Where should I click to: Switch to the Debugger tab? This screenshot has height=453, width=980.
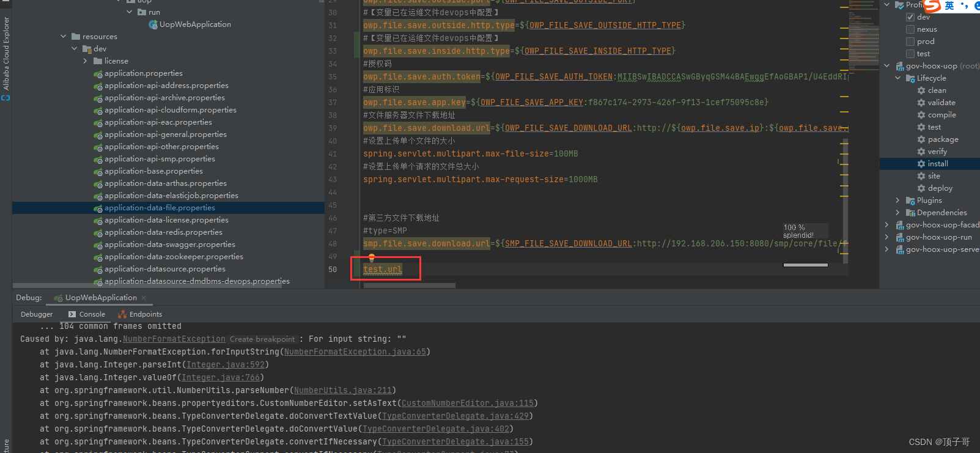click(37, 314)
